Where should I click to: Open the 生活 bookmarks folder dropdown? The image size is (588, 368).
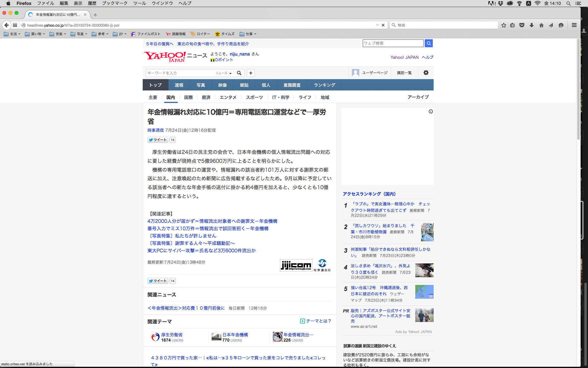(x=13, y=34)
